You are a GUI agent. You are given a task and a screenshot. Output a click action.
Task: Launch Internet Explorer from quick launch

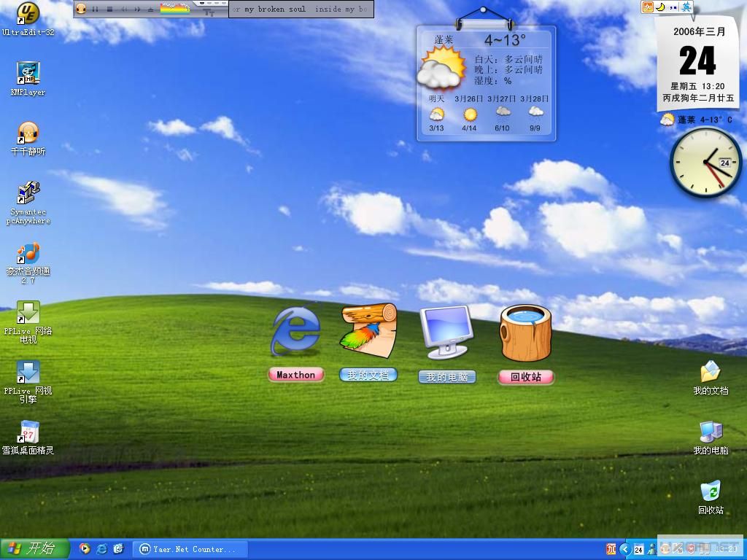[x=101, y=549]
